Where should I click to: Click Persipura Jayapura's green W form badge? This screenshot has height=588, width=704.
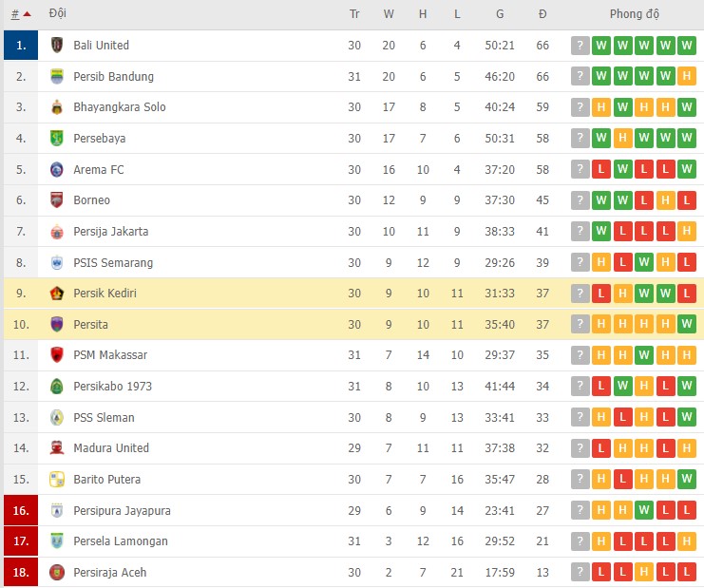[645, 511]
